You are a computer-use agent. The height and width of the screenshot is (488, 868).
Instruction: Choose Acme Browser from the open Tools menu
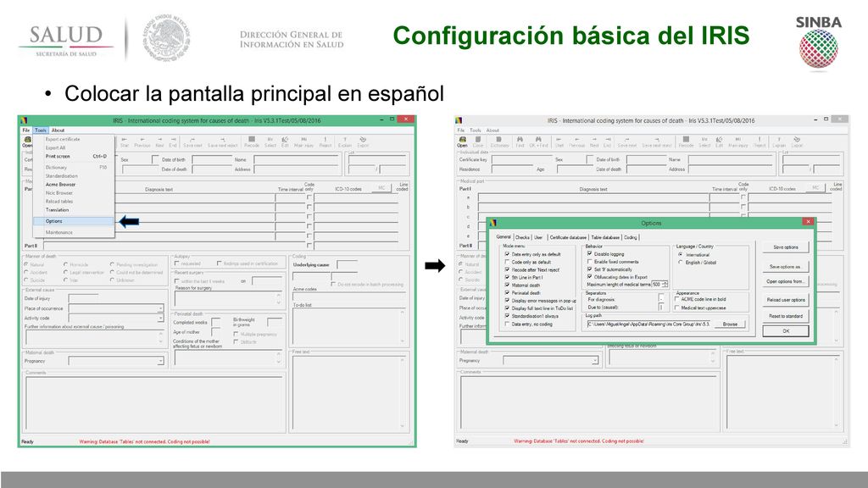click(x=73, y=184)
